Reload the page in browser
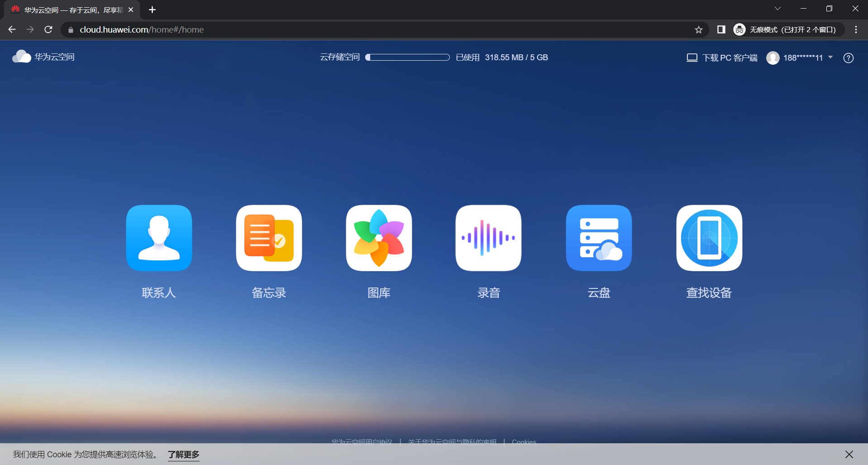The width and height of the screenshot is (868, 465). coord(48,29)
